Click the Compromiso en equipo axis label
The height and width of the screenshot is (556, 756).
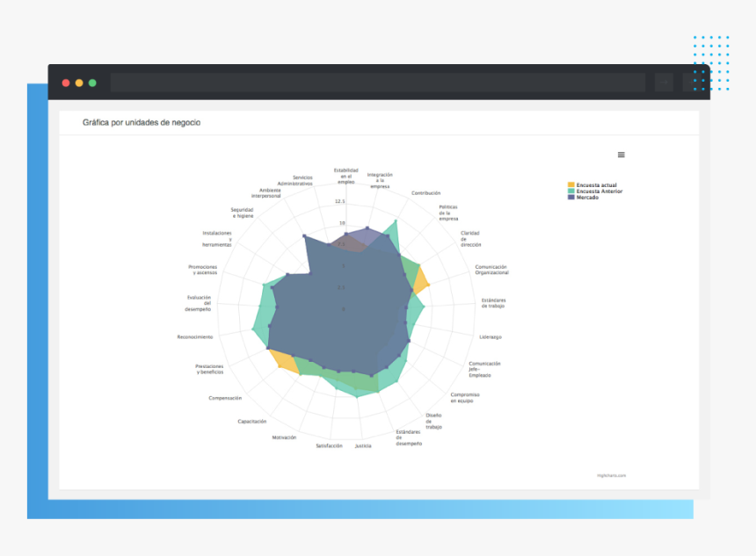465,398
